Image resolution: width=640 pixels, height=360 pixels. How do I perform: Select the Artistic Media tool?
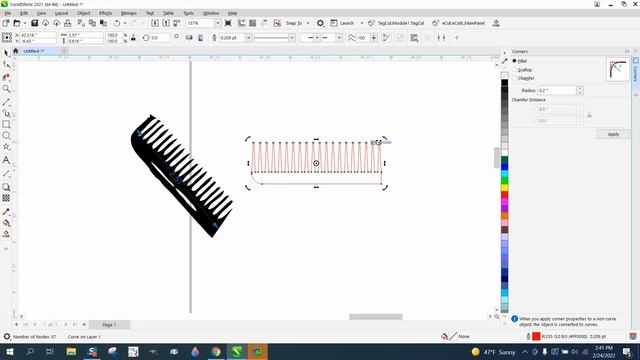6,113
